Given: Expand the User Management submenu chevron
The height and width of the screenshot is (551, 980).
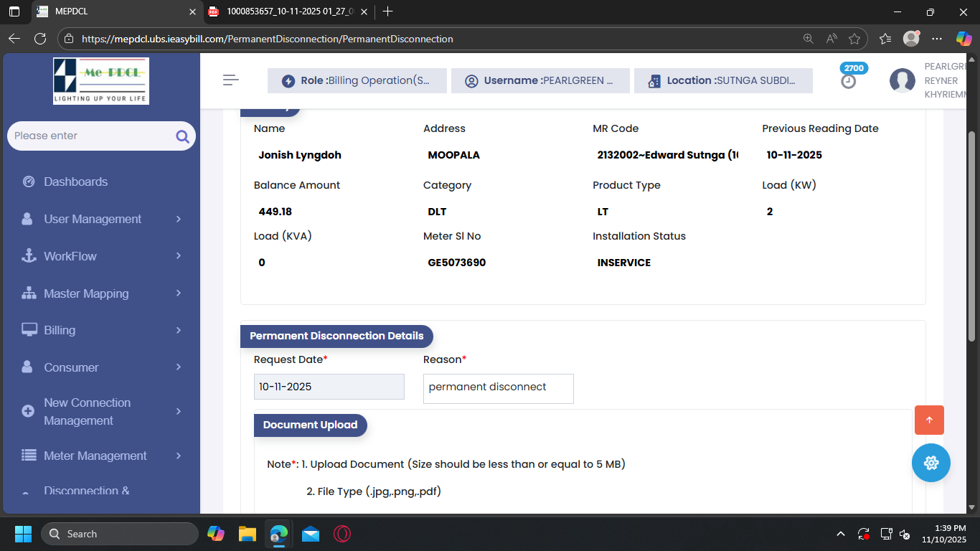Looking at the screenshot, I should (x=179, y=219).
